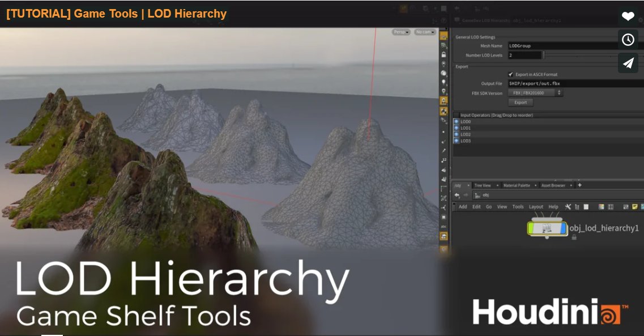Click the top highlighted viewport display icon
644x336 pixels.
[443, 36]
